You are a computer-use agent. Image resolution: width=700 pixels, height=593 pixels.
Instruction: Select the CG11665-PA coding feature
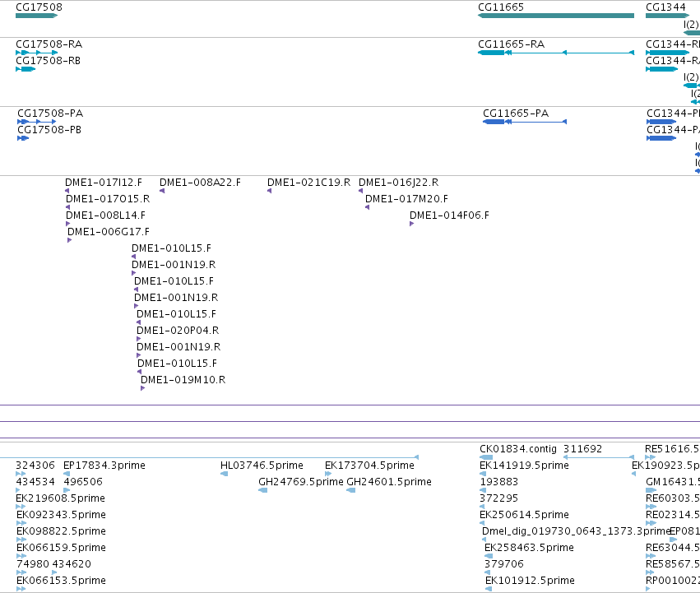point(525,122)
